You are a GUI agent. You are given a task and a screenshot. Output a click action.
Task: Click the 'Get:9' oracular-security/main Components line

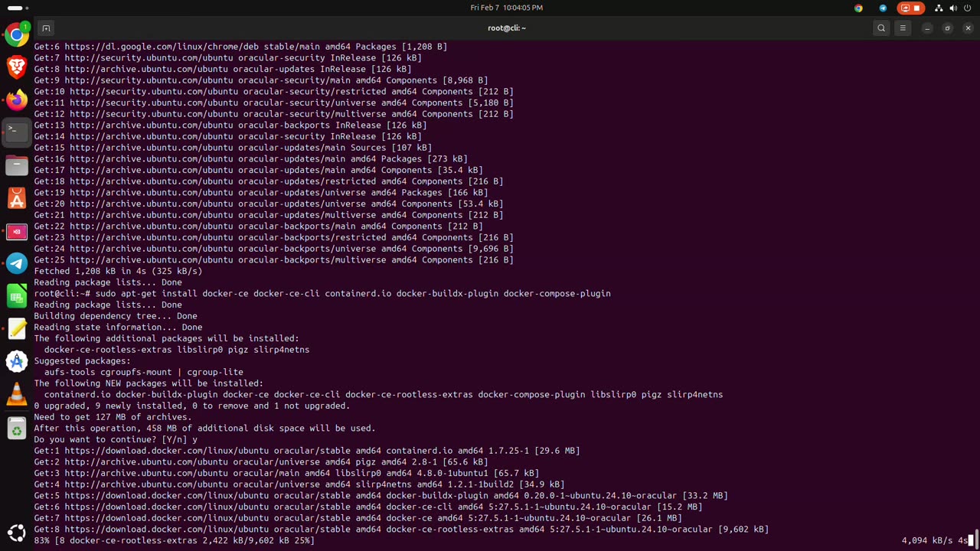point(261,80)
